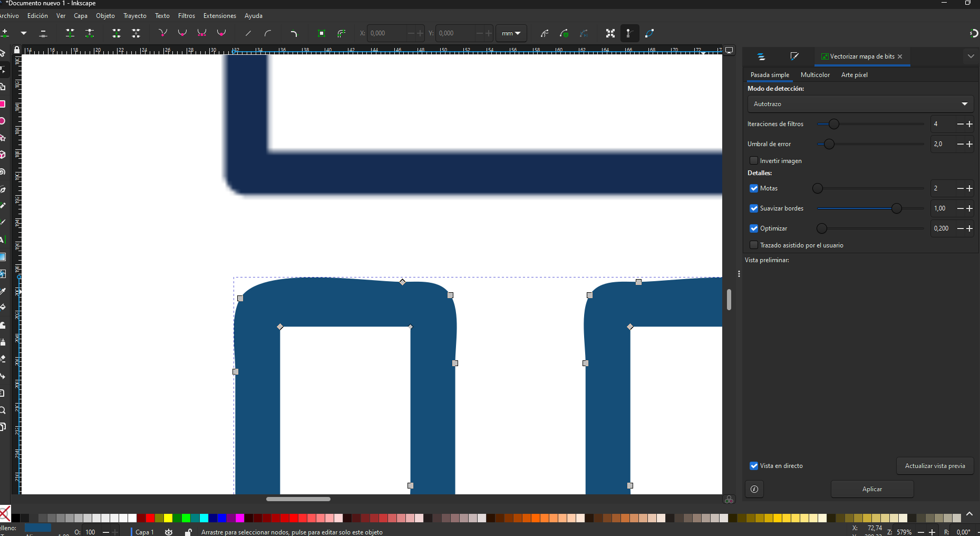Click the make selected nodes smooth icon
This screenshot has height=536, width=980.
click(182, 33)
